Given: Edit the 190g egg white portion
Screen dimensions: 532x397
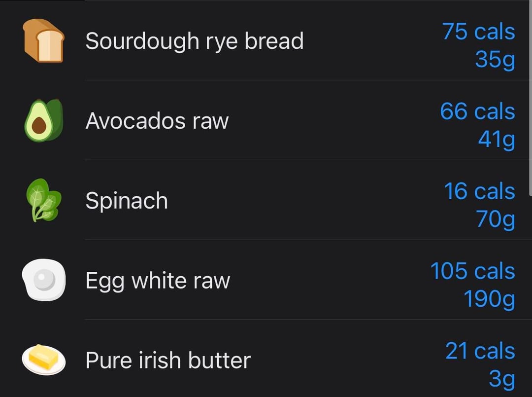Looking at the screenshot, I should coord(489,299).
